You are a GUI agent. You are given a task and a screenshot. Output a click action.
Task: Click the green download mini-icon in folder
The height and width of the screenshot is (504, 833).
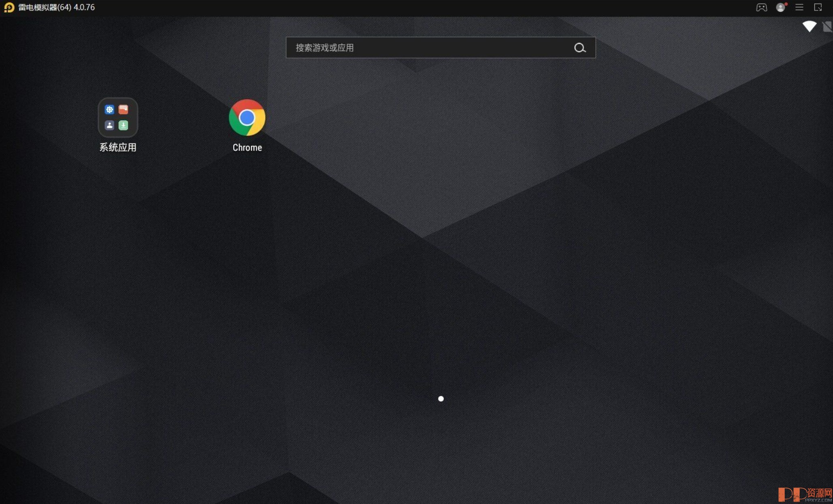pos(124,125)
